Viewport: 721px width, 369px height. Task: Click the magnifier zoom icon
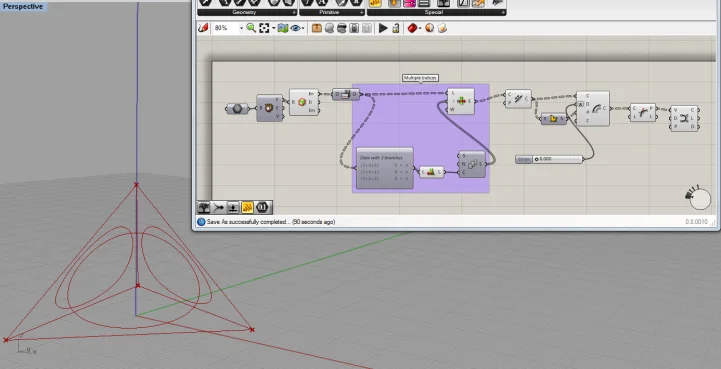coord(251,29)
